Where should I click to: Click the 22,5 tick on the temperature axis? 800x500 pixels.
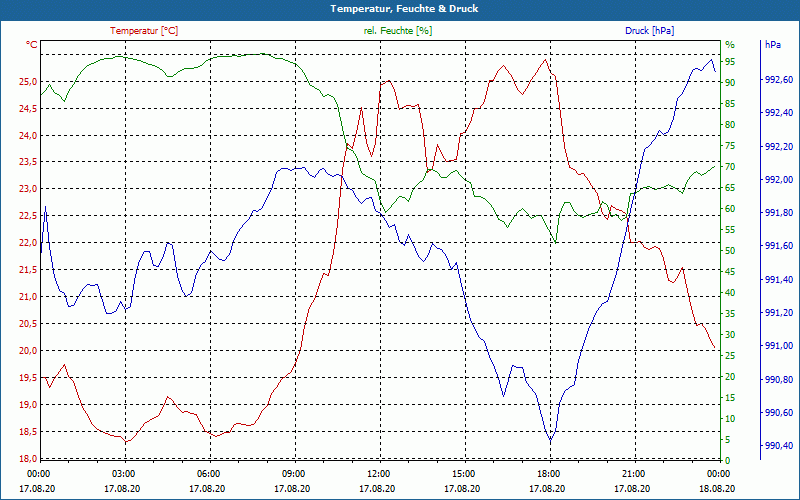click(x=29, y=216)
